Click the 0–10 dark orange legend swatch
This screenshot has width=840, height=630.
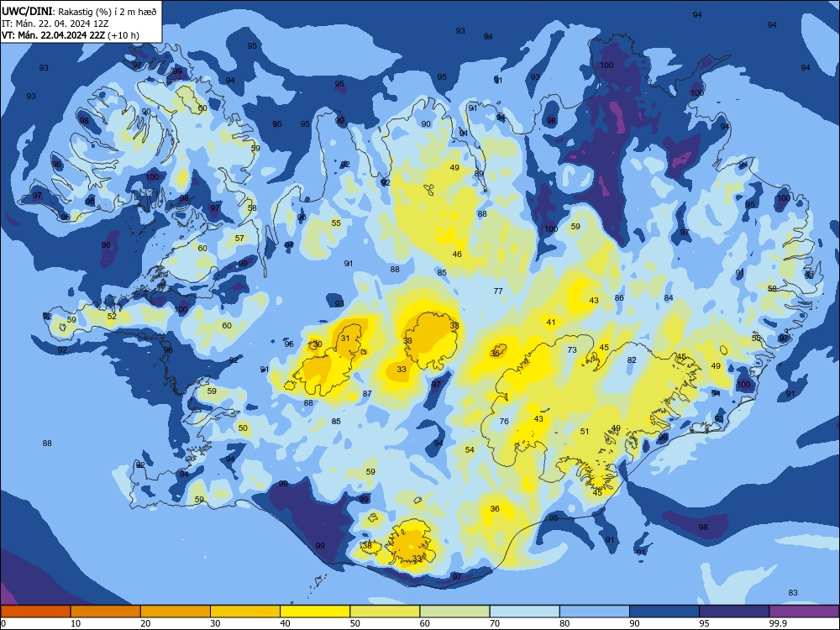coord(35,612)
